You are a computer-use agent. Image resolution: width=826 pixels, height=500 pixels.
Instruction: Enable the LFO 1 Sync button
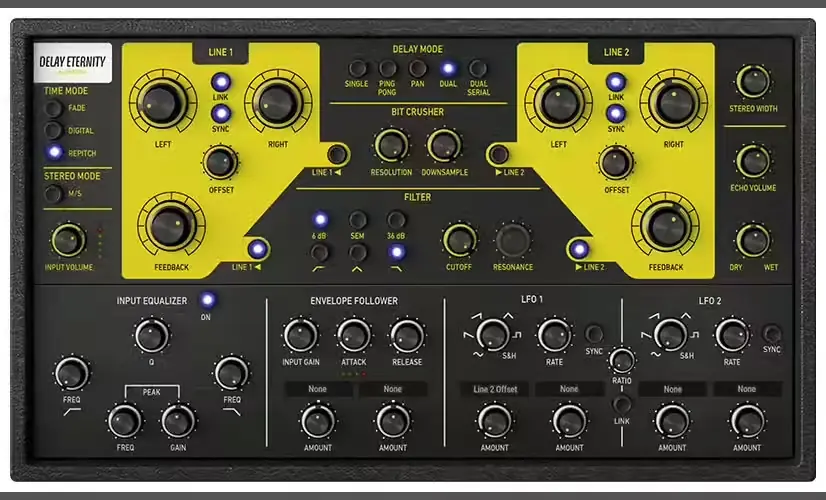(594, 334)
